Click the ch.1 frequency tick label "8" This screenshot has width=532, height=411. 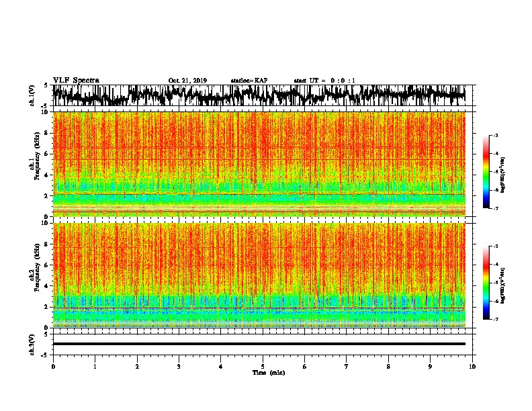pyautogui.click(x=48, y=133)
